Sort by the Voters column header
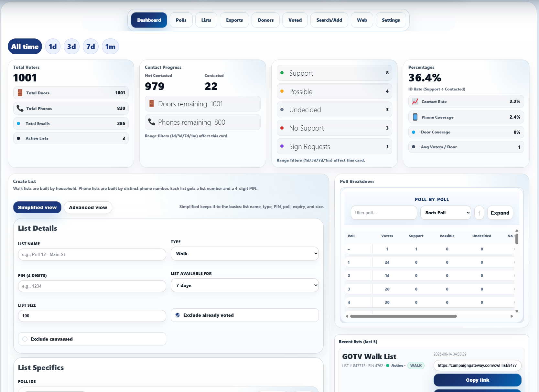This screenshot has height=392, width=539. pyautogui.click(x=387, y=236)
